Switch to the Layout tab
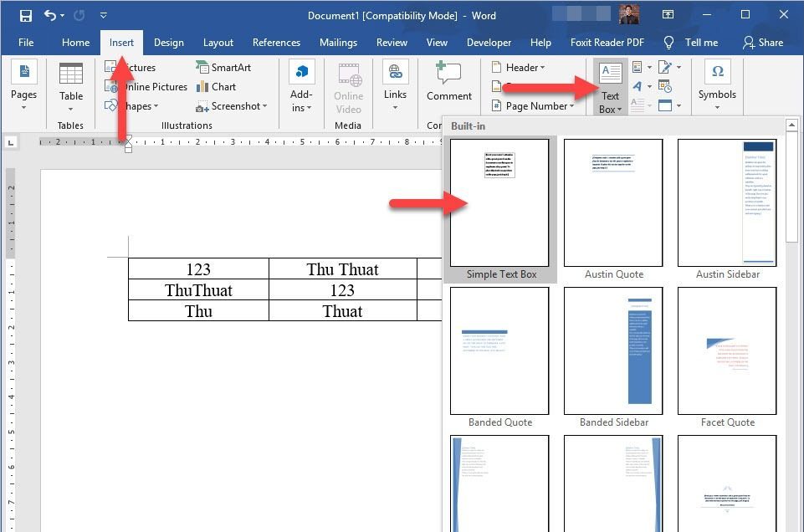804x532 pixels. [218, 43]
